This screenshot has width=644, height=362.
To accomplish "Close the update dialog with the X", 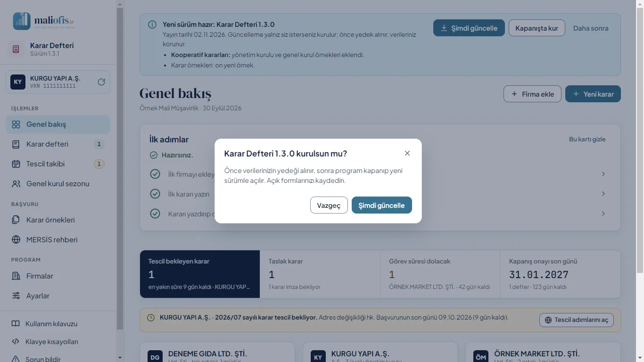I will click(x=407, y=153).
